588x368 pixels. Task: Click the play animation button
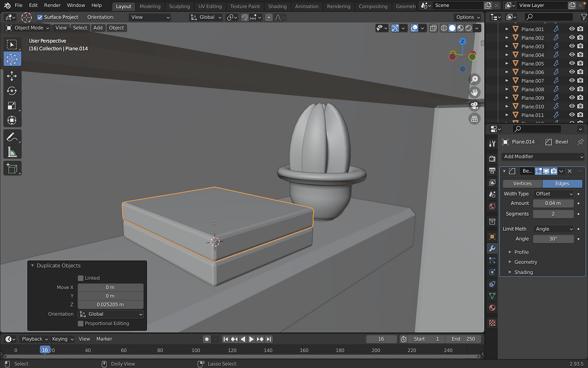point(251,339)
